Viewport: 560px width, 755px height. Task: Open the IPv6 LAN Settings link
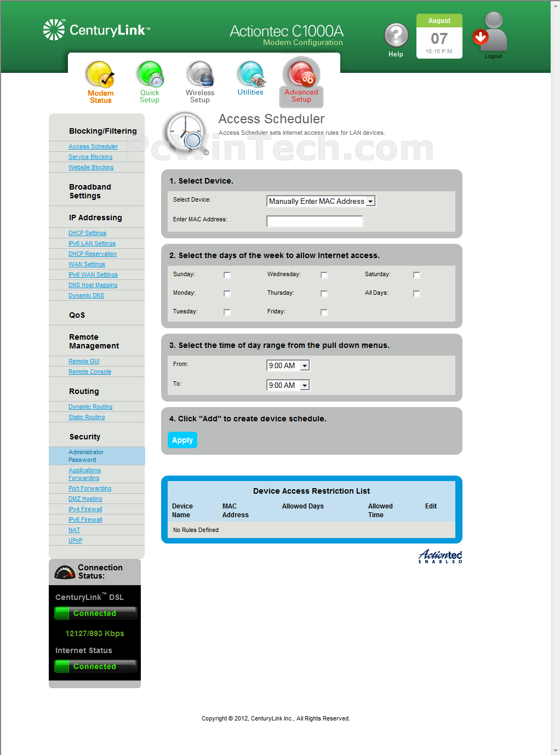tap(92, 243)
